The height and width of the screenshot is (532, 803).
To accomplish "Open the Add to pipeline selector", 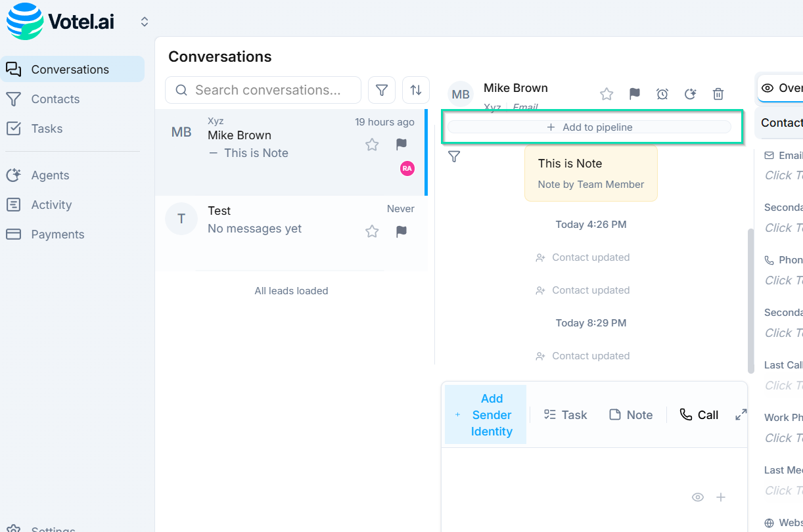I will point(589,127).
